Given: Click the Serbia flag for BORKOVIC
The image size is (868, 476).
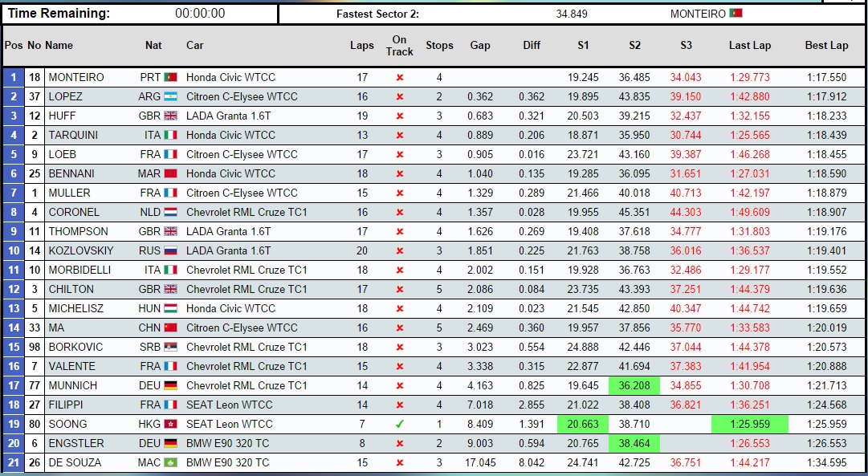Looking at the screenshot, I should tap(169, 347).
